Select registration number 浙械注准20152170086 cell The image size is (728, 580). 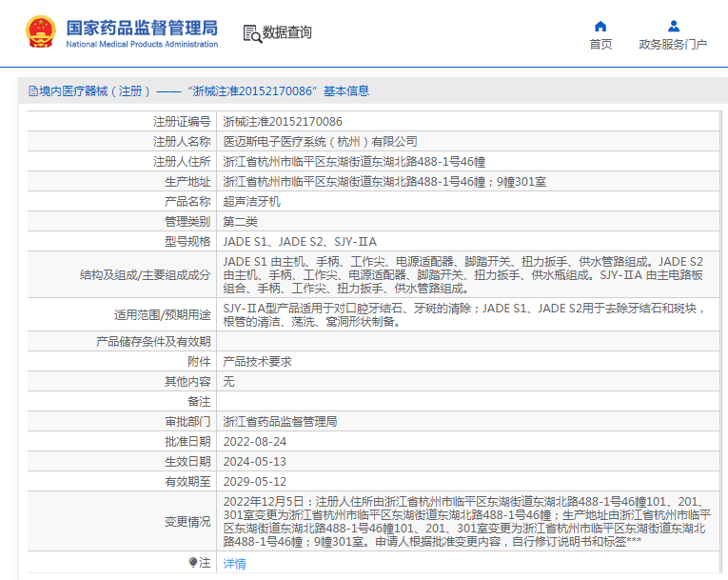point(283,122)
